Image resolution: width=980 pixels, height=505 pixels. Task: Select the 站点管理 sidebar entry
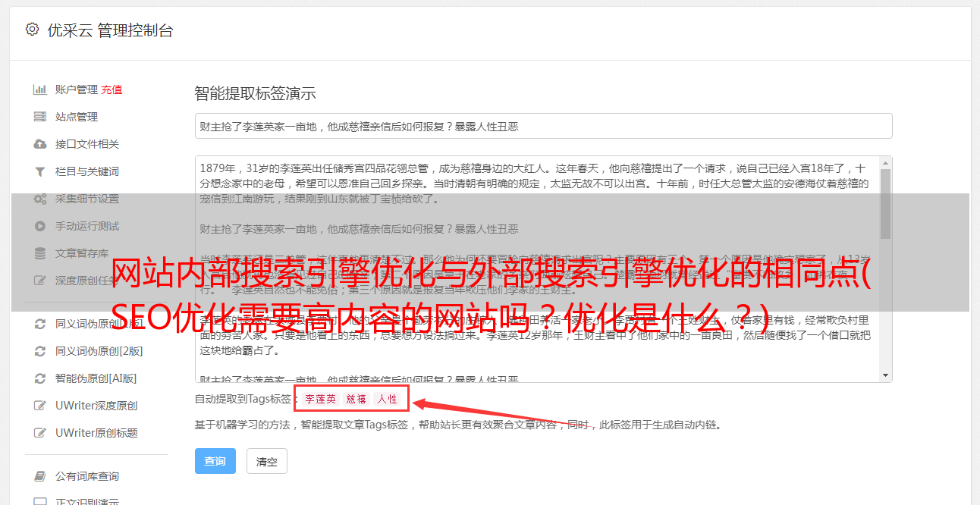[x=77, y=117]
